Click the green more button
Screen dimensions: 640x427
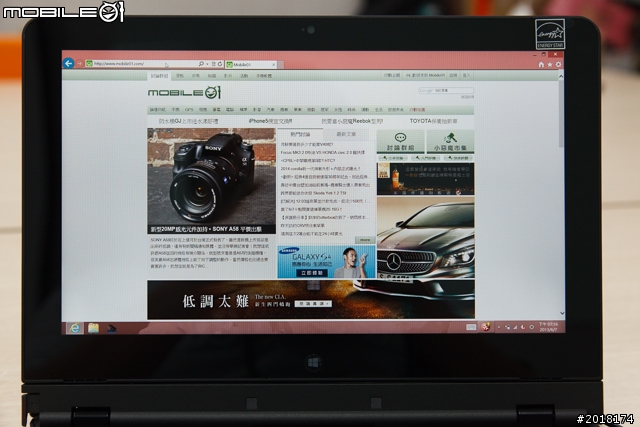pos(365,240)
